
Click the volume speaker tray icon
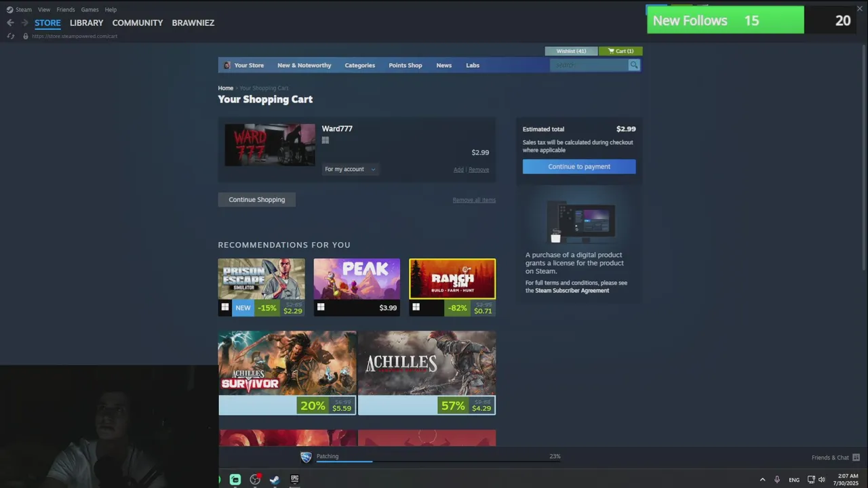[x=821, y=479]
